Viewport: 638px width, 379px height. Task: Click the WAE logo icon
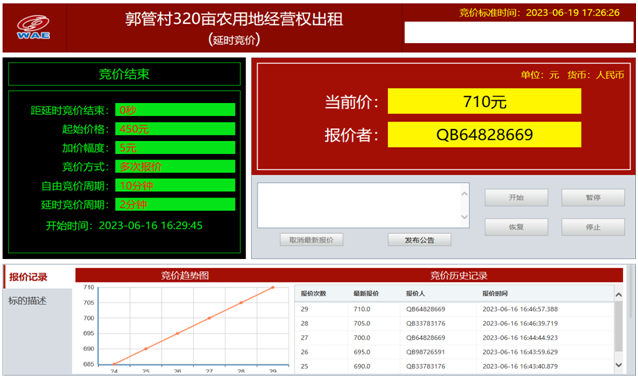33,28
